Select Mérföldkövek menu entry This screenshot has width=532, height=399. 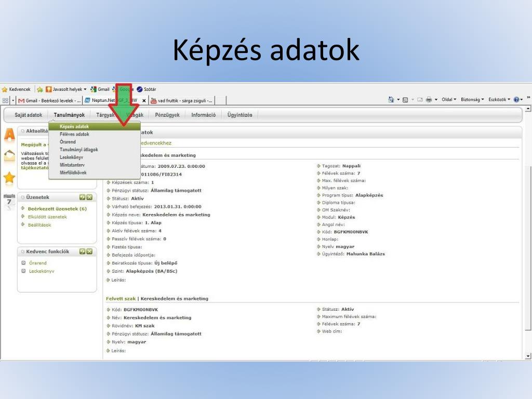[95, 172]
